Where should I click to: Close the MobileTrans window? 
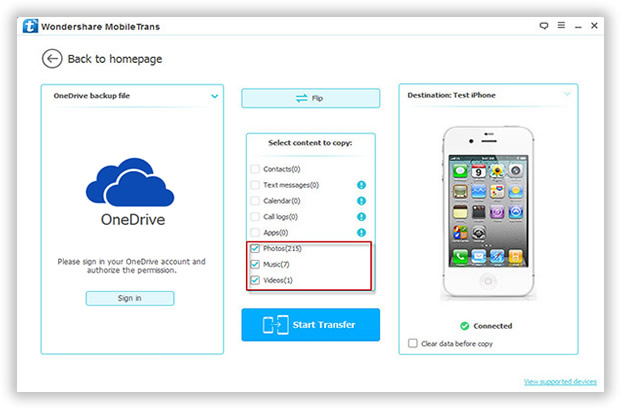click(594, 26)
